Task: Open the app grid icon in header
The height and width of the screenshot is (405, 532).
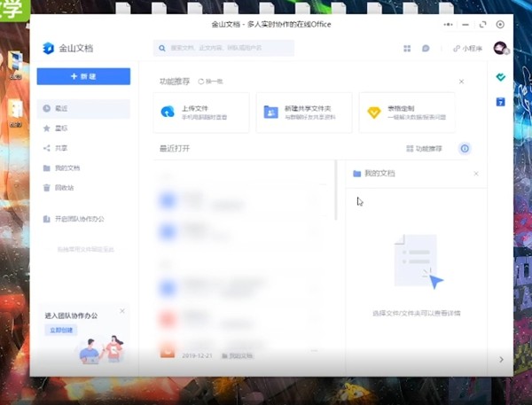Action: coord(407,49)
